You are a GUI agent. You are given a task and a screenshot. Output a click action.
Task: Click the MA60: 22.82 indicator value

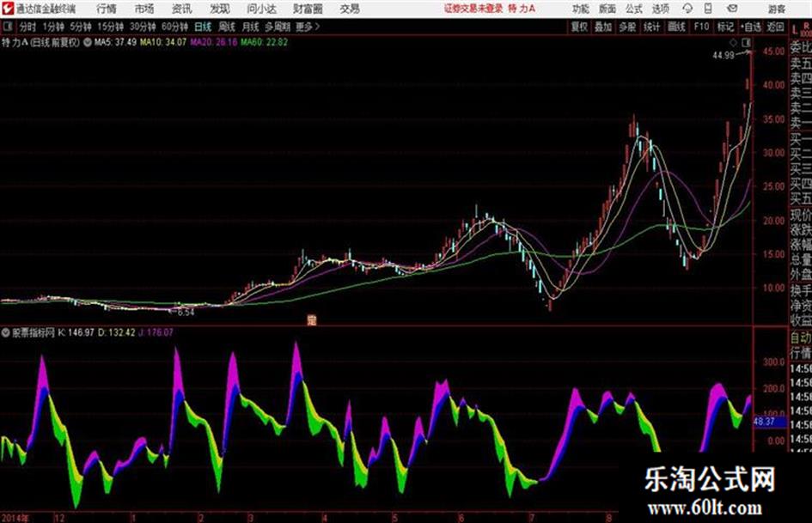[x=264, y=42]
